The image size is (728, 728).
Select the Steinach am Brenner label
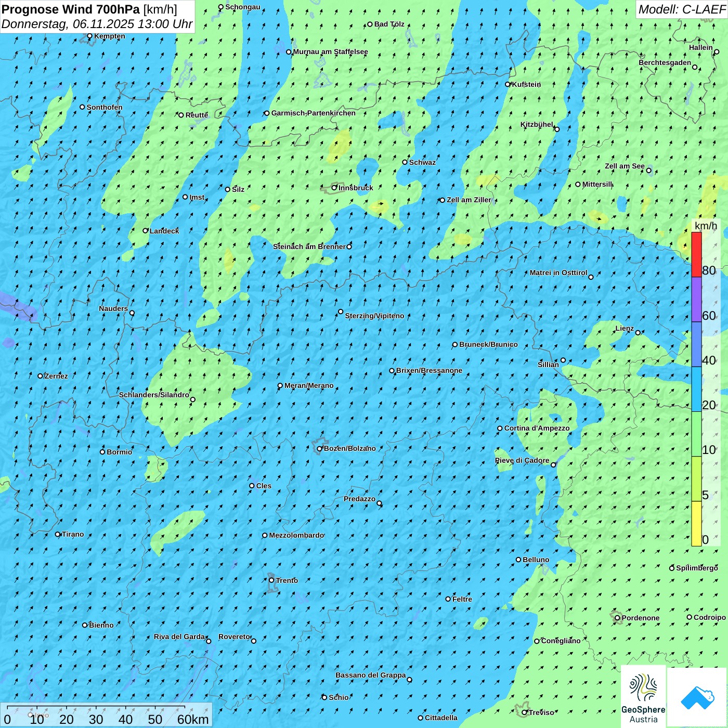pos(309,246)
